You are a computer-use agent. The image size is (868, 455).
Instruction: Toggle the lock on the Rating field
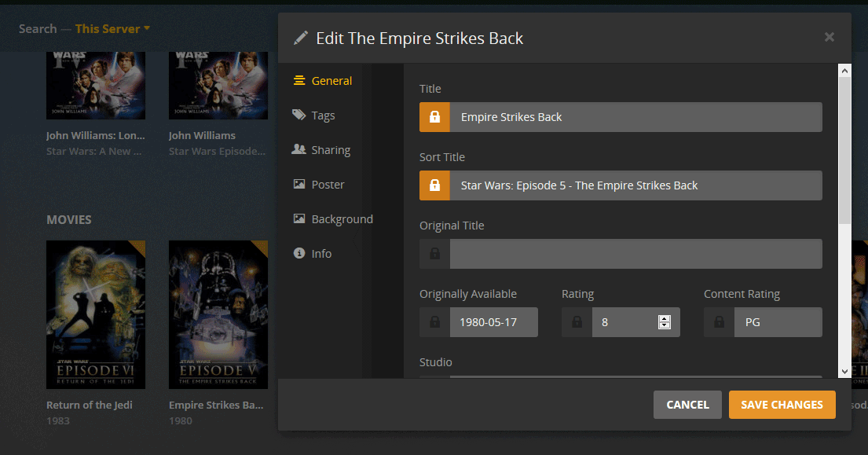(577, 322)
